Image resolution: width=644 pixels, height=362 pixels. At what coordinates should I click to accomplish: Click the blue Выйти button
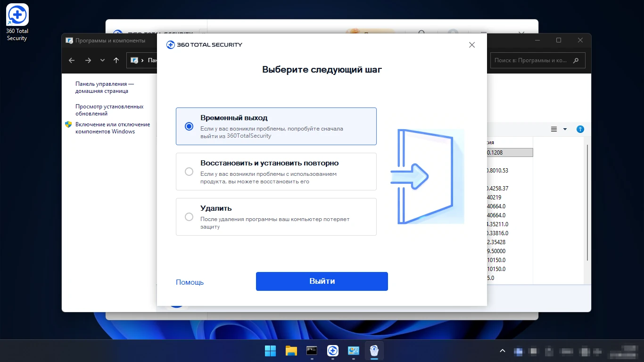tap(322, 281)
